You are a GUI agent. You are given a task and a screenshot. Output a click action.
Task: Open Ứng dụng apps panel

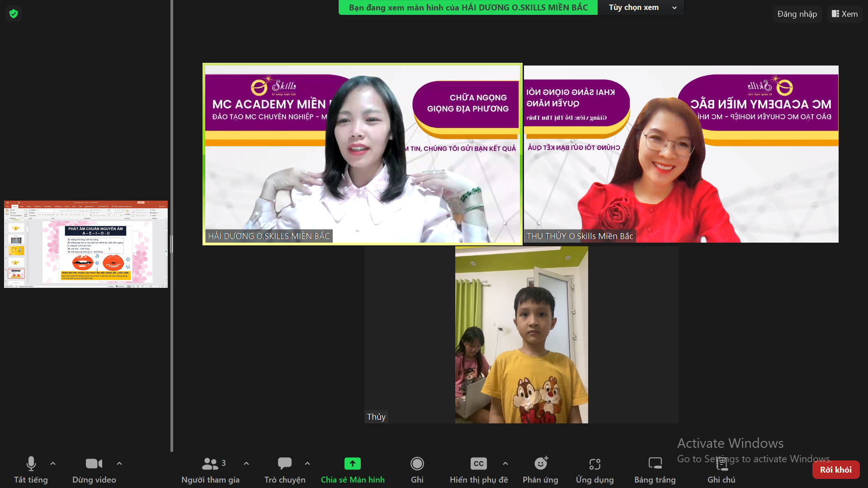pyautogui.click(x=594, y=470)
